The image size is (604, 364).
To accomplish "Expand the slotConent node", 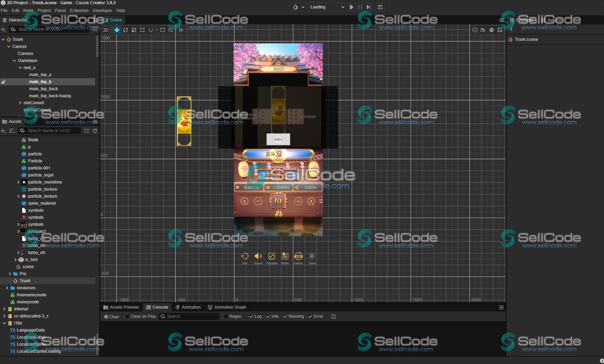I will pos(20,103).
